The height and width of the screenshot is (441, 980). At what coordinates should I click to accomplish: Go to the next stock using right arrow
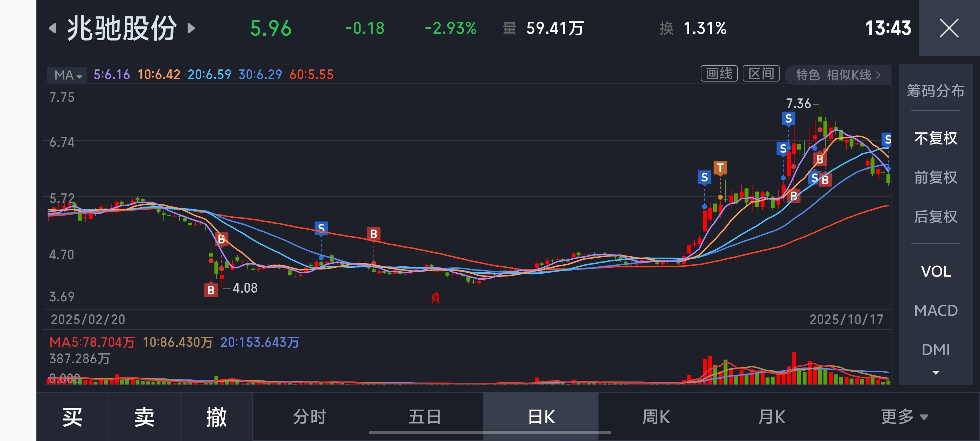pos(191,28)
